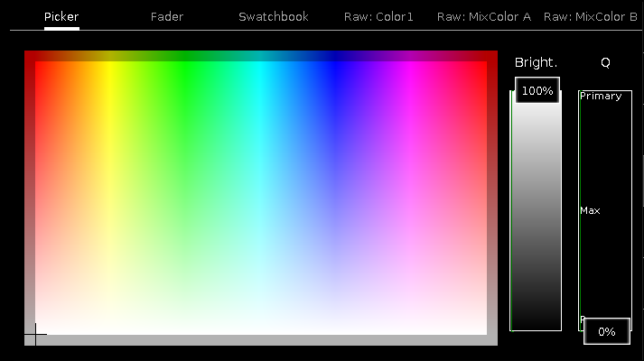Switch to the Picker tab
The width and height of the screenshot is (644, 361).
coord(61,17)
